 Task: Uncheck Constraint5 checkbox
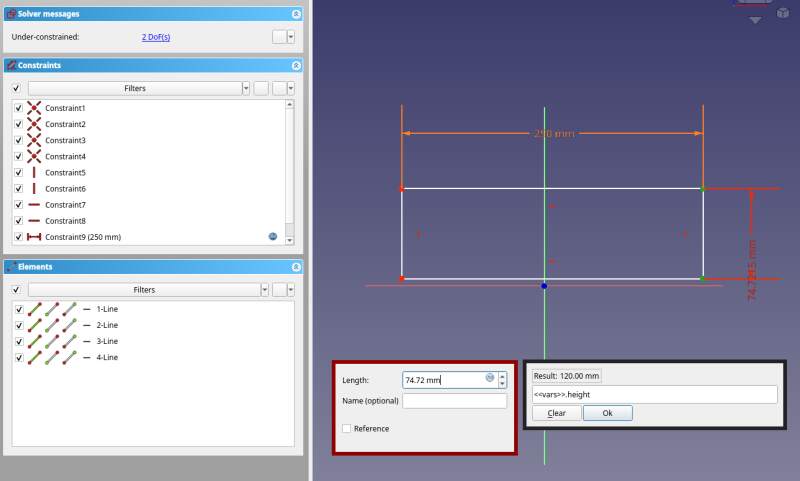(x=18, y=172)
